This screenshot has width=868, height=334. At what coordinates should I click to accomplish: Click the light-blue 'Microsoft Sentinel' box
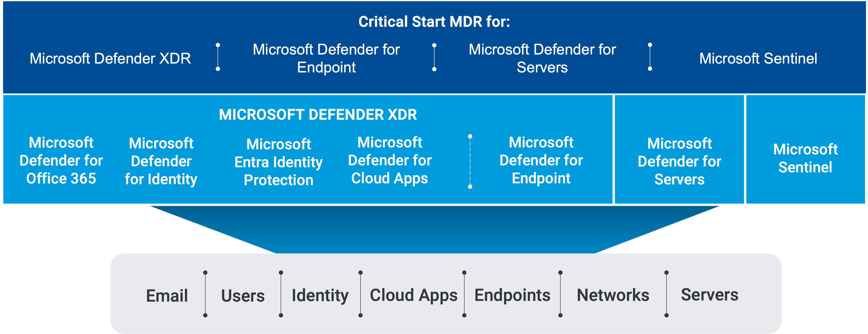click(805, 150)
